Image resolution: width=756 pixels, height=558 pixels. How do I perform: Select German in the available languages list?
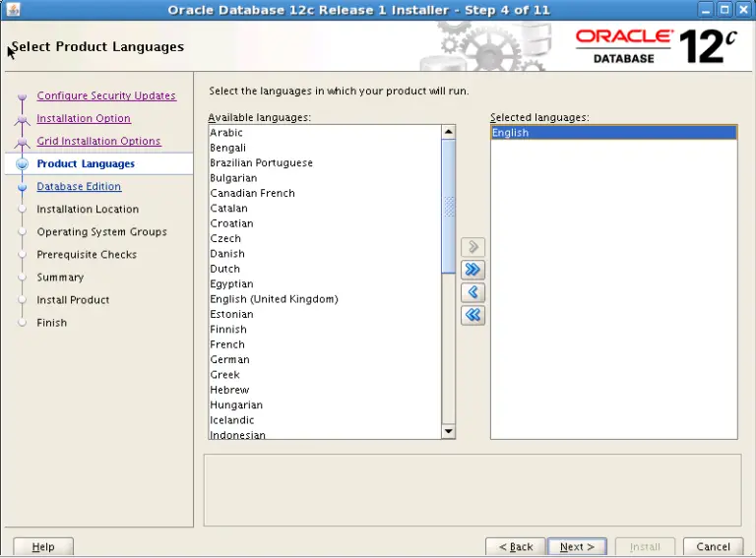click(x=229, y=359)
